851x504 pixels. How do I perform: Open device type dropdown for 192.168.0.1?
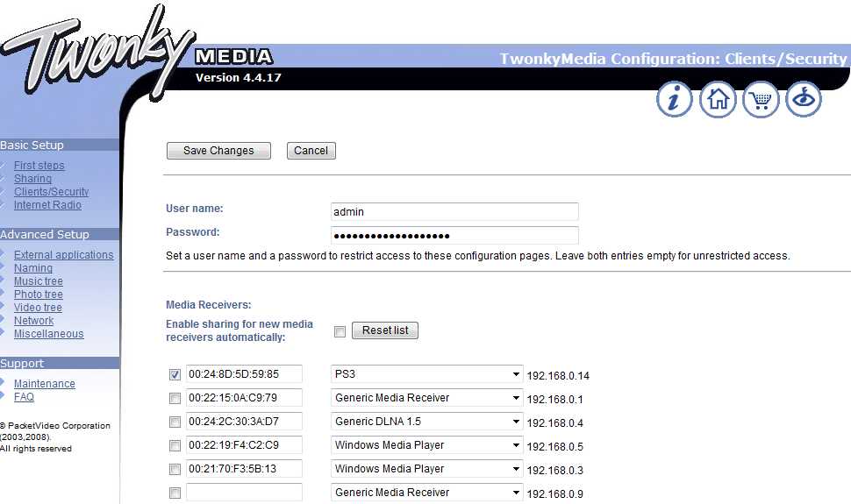pyautogui.click(x=426, y=398)
